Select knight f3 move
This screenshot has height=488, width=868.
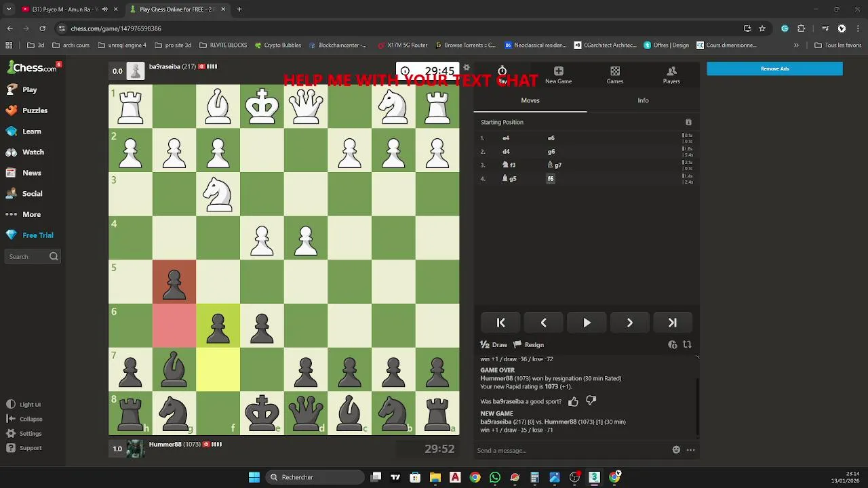click(509, 165)
